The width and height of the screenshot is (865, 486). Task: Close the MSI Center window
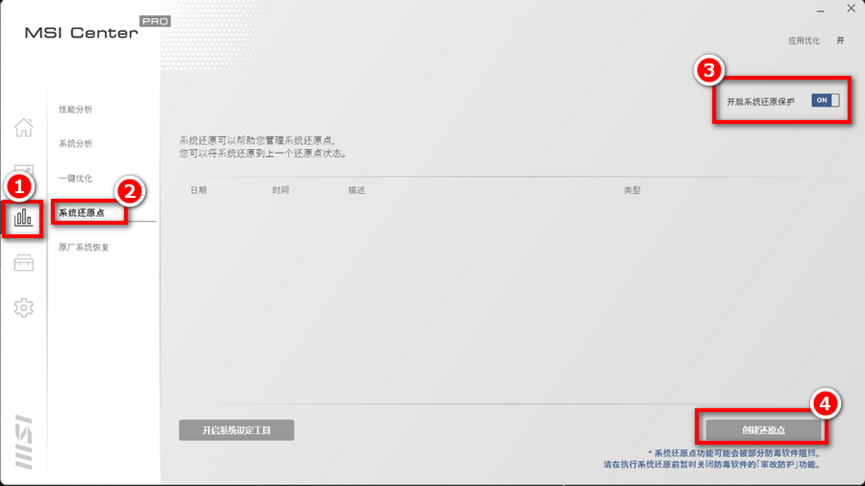point(851,9)
